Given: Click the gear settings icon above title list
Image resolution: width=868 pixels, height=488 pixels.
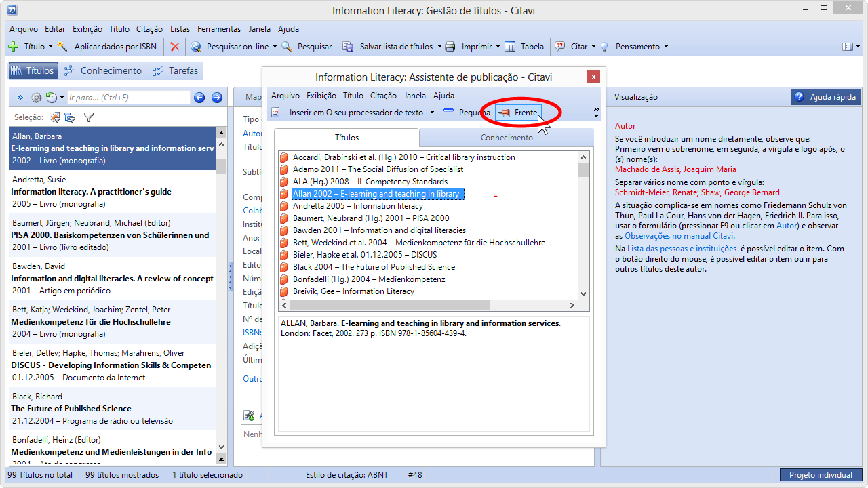Looking at the screenshot, I should click(x=37, y=98).
